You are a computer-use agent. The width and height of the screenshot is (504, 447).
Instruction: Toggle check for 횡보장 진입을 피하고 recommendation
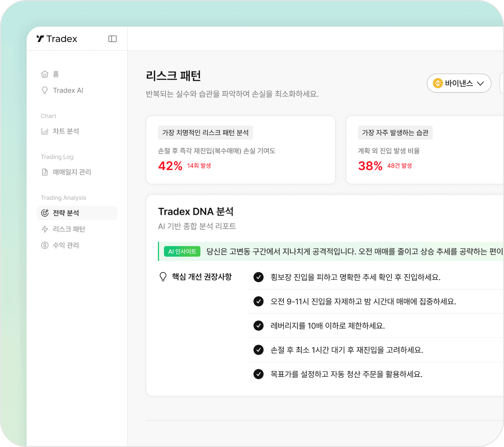pyautogui.click(x=259, y=277)
